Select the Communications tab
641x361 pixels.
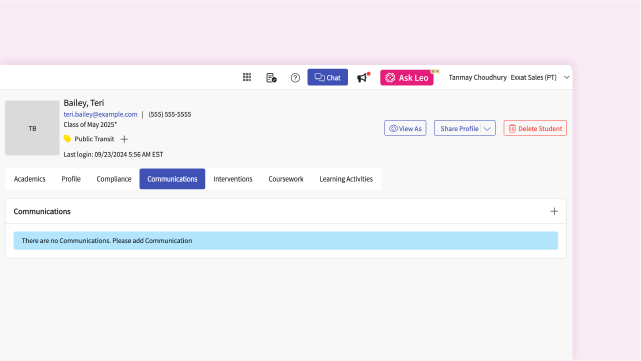tap(172, 179)
